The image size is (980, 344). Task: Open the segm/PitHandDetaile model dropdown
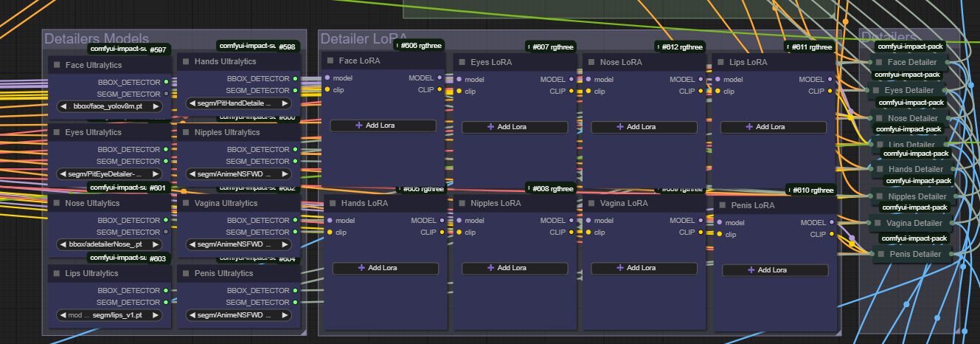239,103
